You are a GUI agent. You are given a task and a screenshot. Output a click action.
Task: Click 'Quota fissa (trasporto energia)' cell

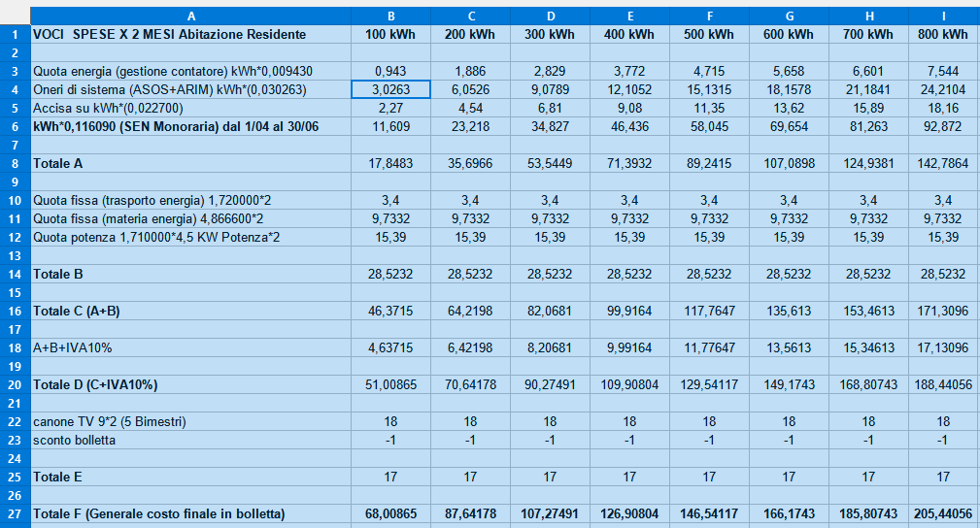(190, 201)
